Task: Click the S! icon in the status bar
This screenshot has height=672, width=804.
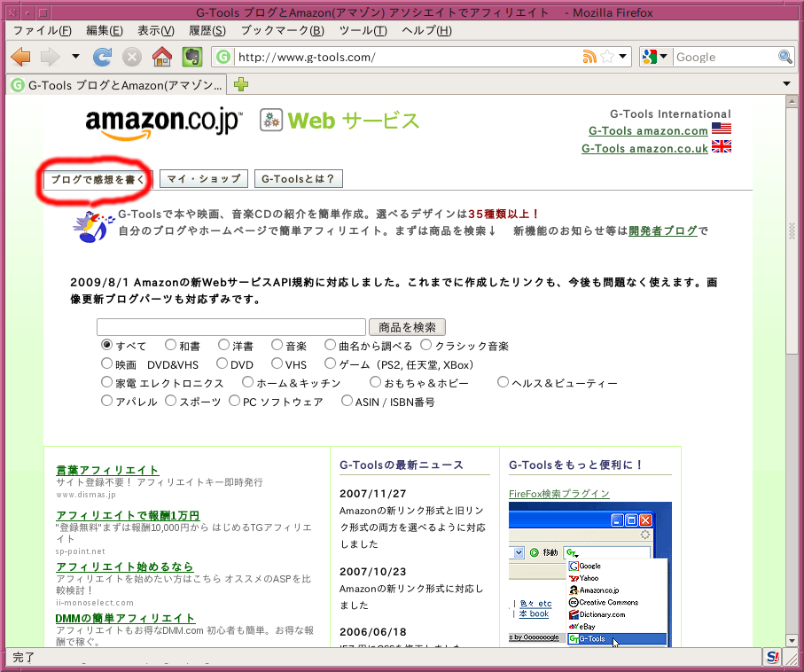Action: tap(773, 657)
